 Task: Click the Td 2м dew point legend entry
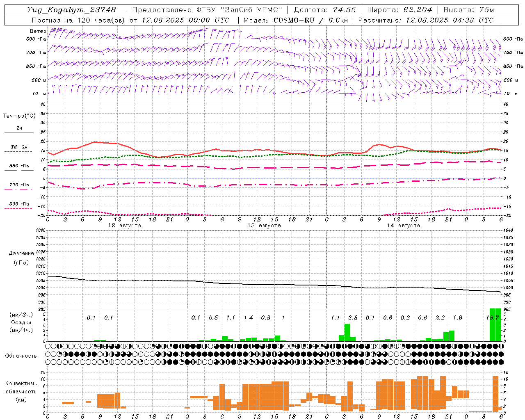(19, 147)
